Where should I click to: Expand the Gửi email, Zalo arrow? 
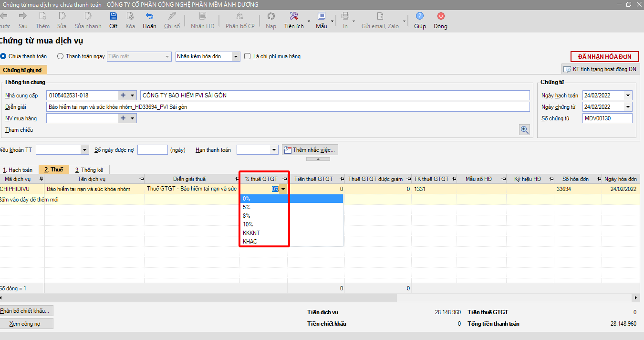coord(405,21)
